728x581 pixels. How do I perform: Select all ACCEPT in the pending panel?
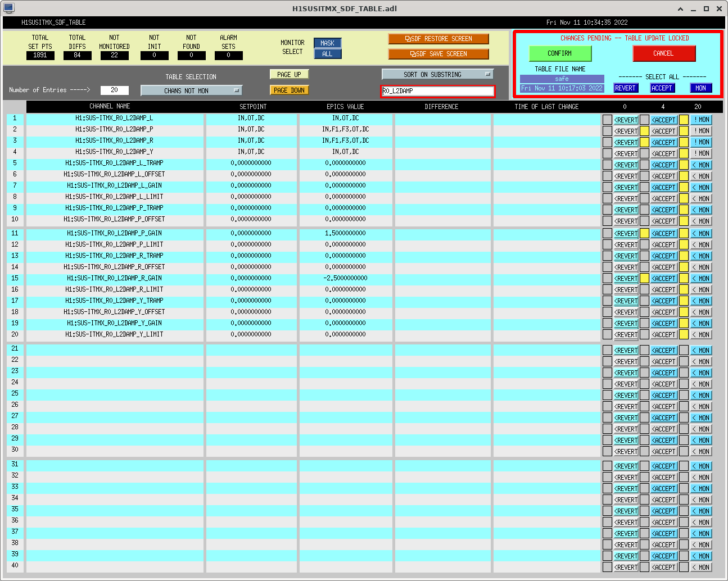pyautogui.click(x=662, y=88)
